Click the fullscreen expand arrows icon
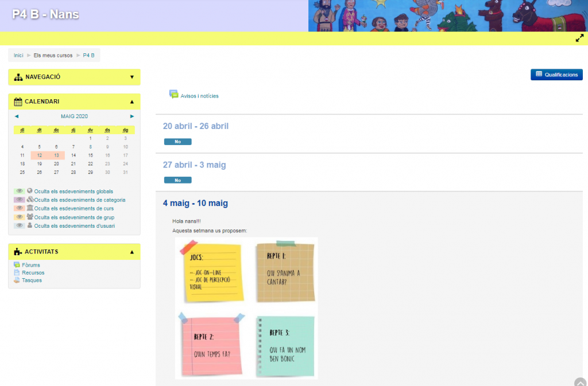 (579, 38)
